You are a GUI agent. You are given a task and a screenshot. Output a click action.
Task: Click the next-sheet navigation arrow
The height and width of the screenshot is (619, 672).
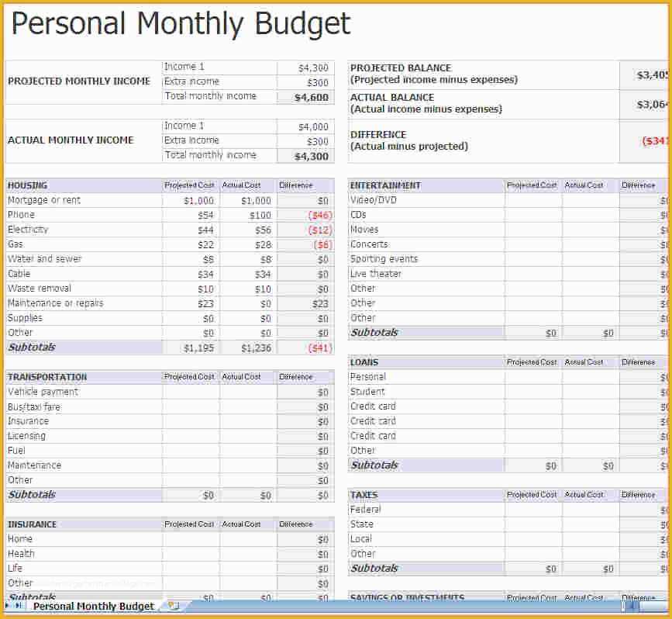8,605
